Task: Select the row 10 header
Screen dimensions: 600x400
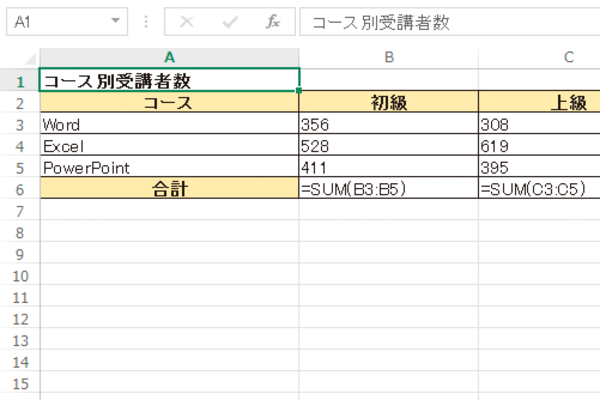Action: 20,276
